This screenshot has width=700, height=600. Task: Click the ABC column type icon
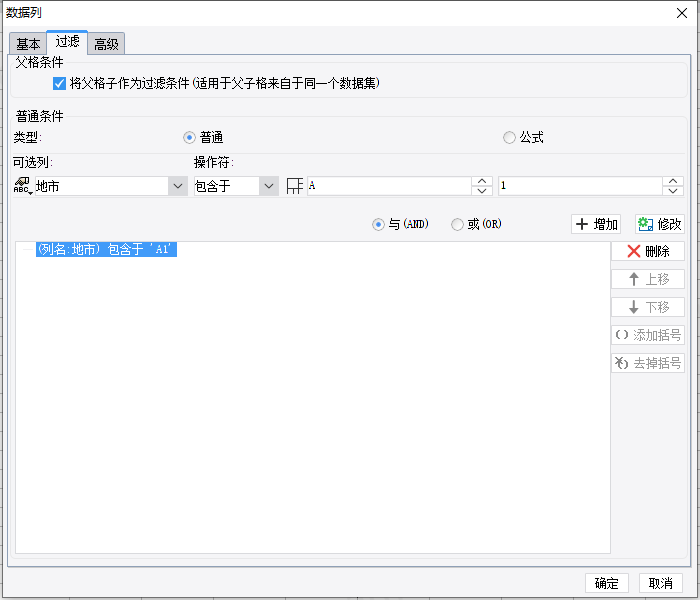click(x=22, y=186)
